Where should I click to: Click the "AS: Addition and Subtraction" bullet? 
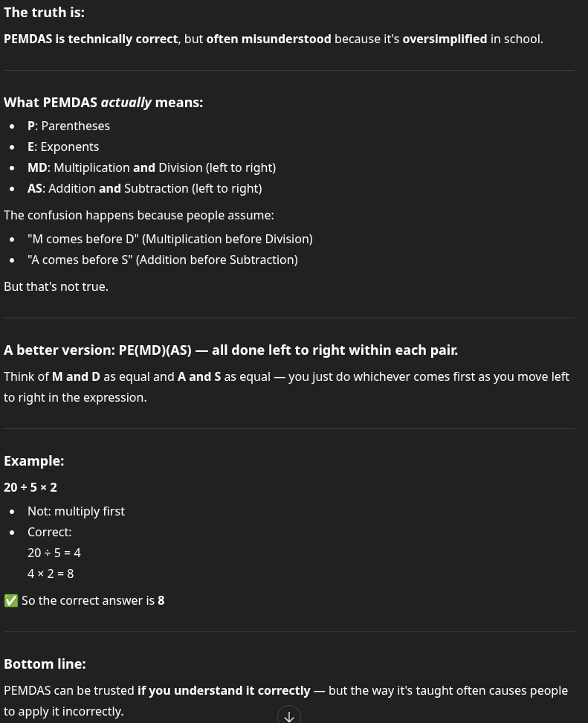pos(144,189)
